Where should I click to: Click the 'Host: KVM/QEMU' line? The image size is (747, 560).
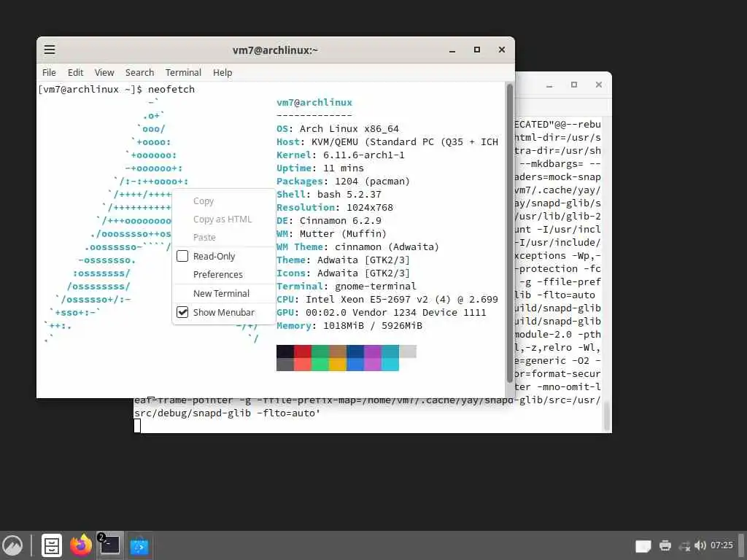[387, 142]
